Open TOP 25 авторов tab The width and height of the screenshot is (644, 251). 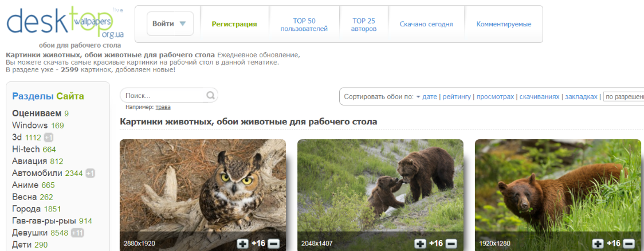(x=364, y=24)
